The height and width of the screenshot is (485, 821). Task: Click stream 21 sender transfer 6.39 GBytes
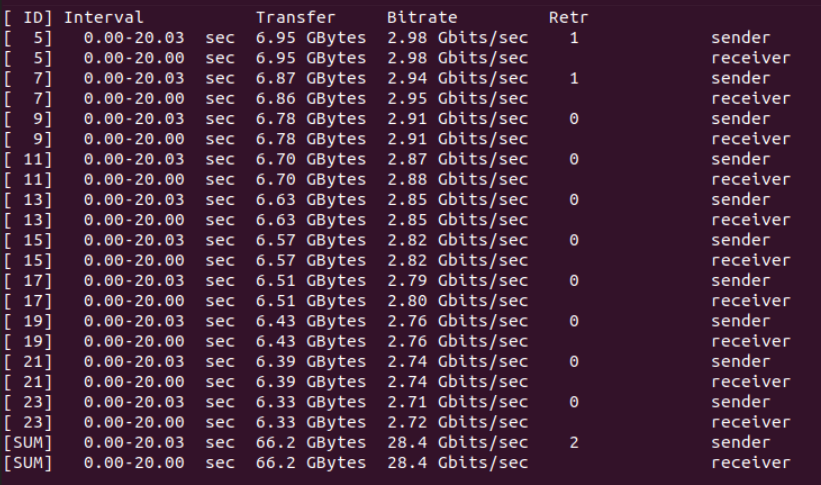311,361
